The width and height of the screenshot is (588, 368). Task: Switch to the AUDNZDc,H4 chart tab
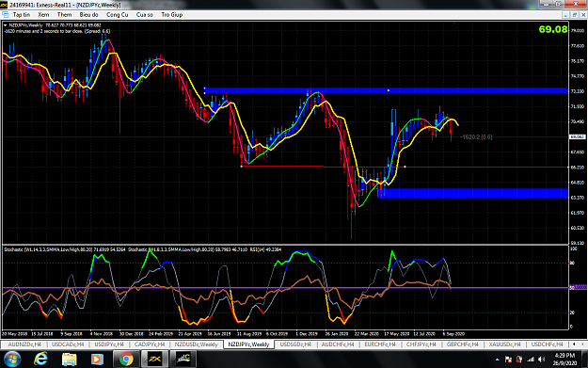[24, 344]
